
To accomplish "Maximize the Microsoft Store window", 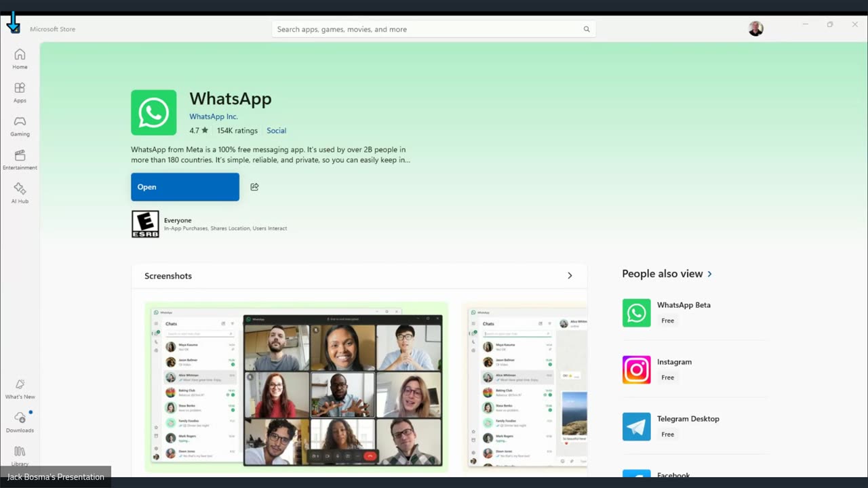I will (830, 24).
